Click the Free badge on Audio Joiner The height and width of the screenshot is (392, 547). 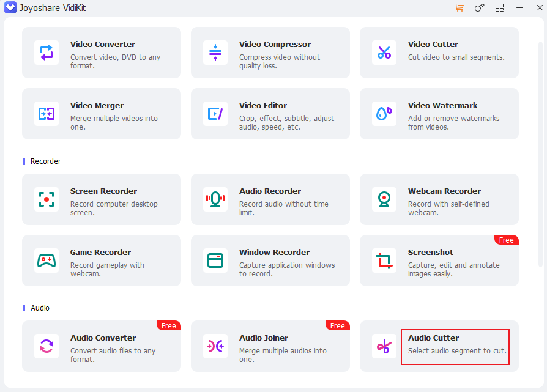(338, 325)
